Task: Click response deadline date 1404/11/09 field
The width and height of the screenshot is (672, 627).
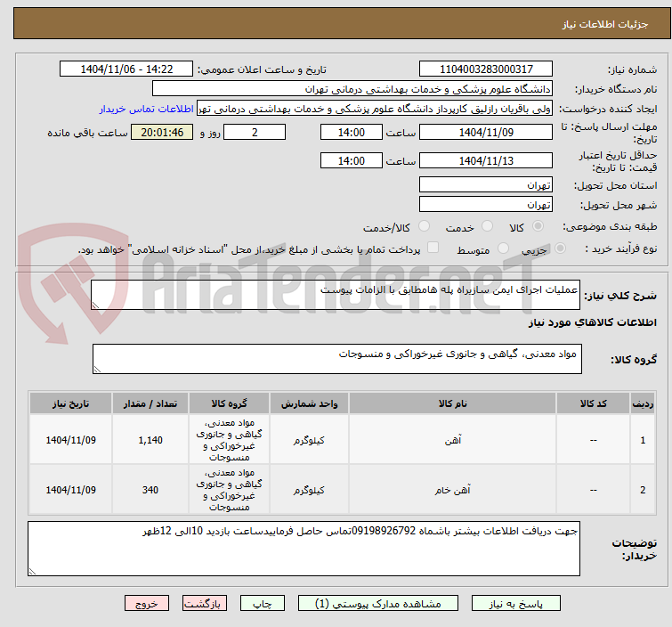Action: point(486,132)
